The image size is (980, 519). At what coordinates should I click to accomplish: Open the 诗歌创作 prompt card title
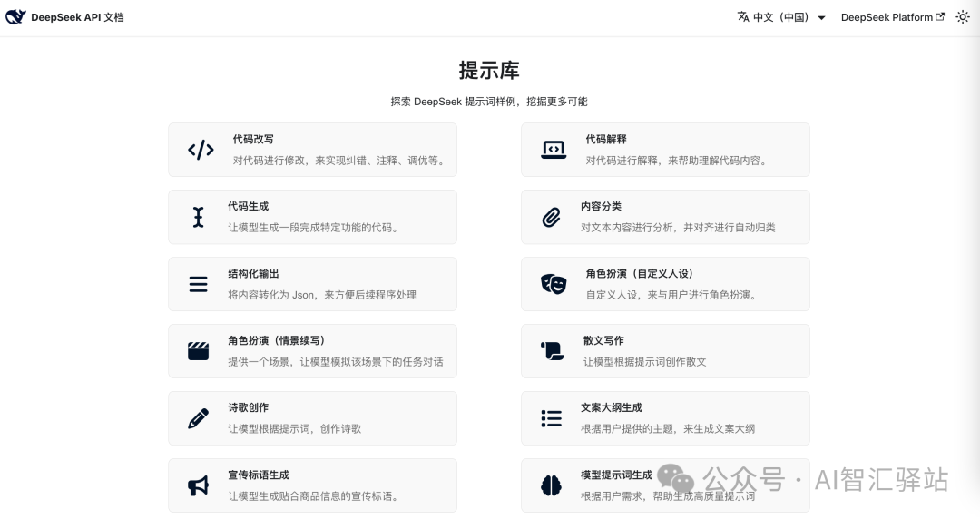248,407
